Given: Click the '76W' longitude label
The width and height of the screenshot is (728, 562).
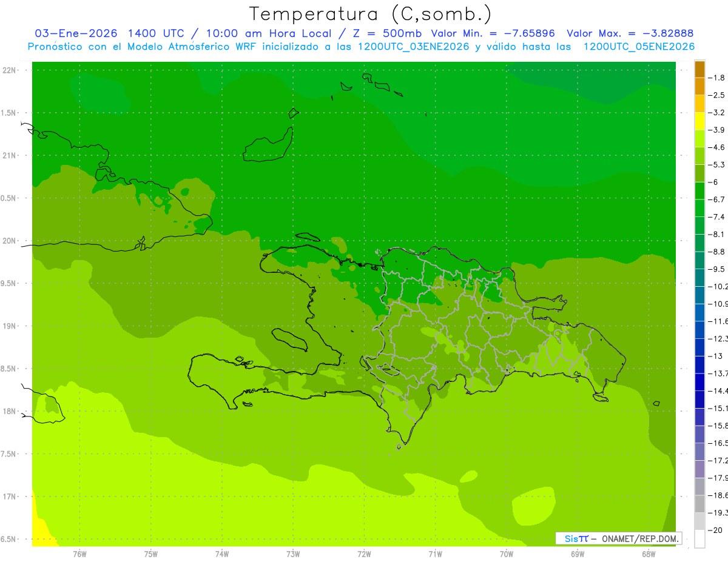Looking at the screenshot, I should pyautogui.click(x=79, y=554).
